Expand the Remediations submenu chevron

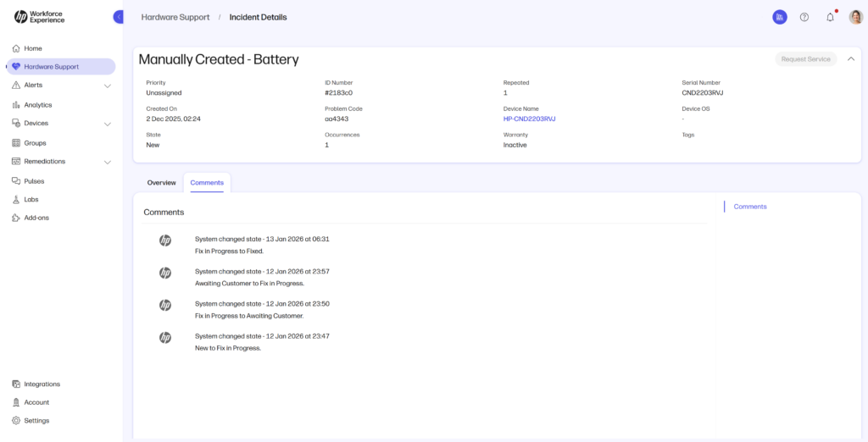tap(108, 162)
